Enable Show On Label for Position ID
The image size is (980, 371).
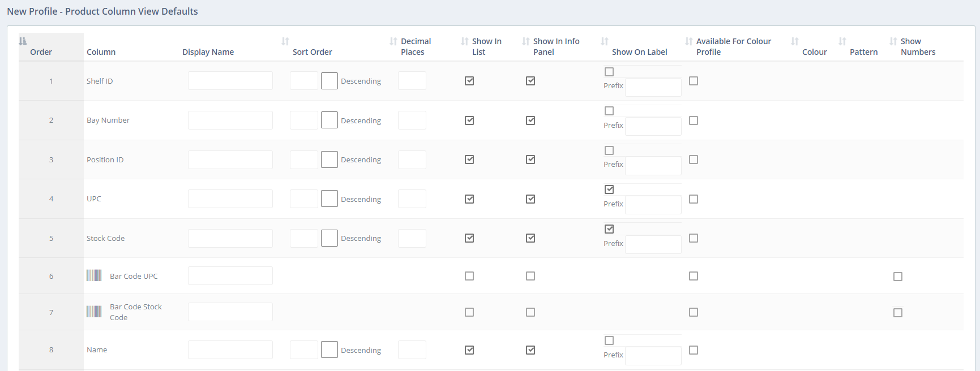[609, 150]
